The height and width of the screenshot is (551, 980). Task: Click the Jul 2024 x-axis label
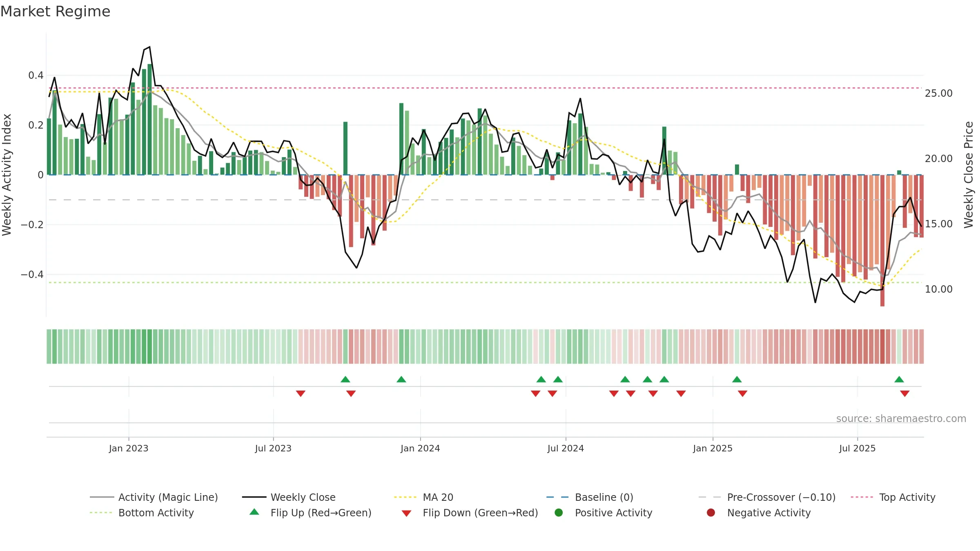point(566,448)
